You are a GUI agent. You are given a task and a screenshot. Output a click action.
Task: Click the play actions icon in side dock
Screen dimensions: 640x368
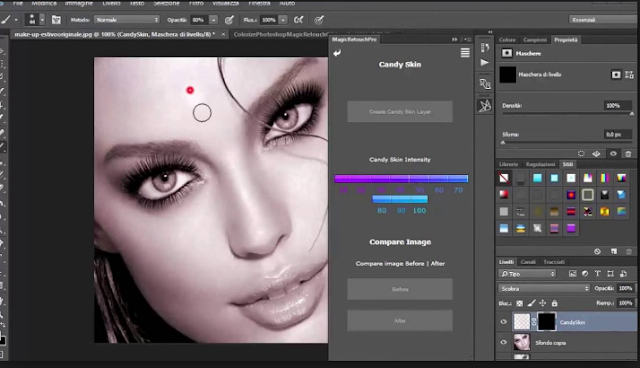[x=484, y=62]
